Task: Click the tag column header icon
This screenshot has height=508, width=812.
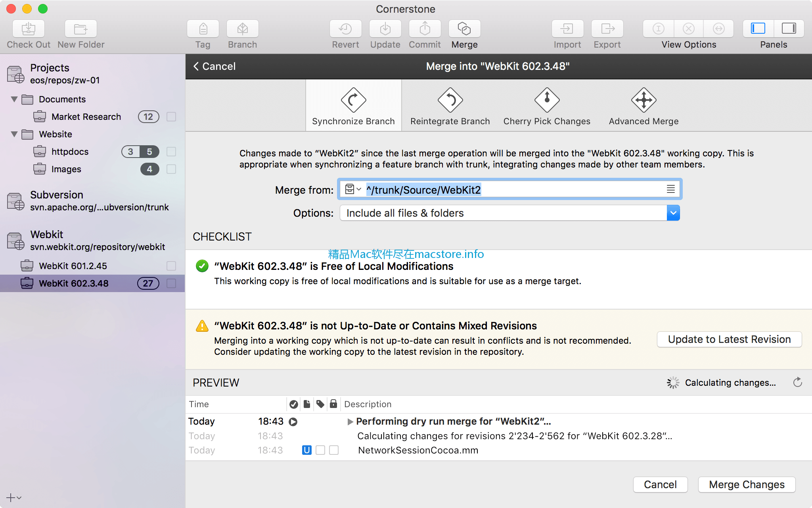Action: [x=320, y=404]
